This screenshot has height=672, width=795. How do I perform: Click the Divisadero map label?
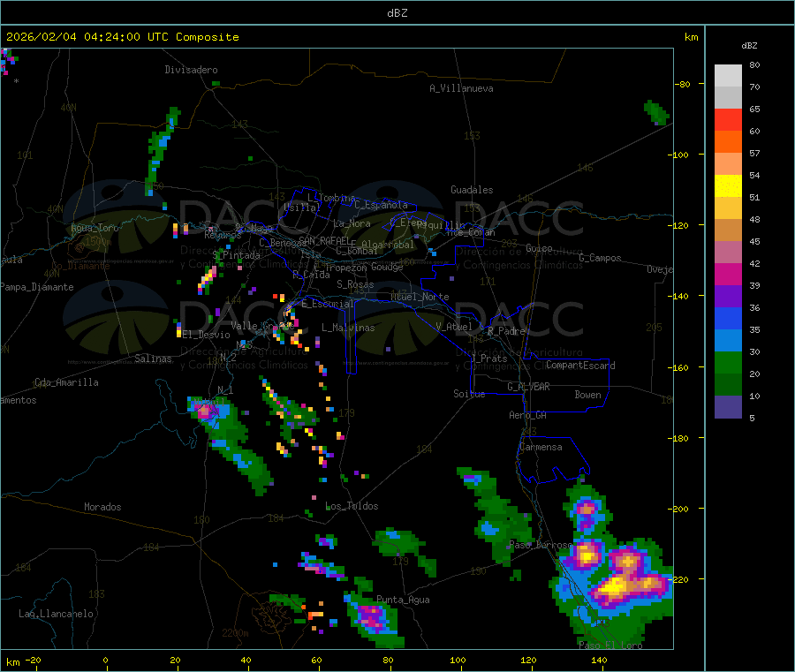tap(191, 70)
